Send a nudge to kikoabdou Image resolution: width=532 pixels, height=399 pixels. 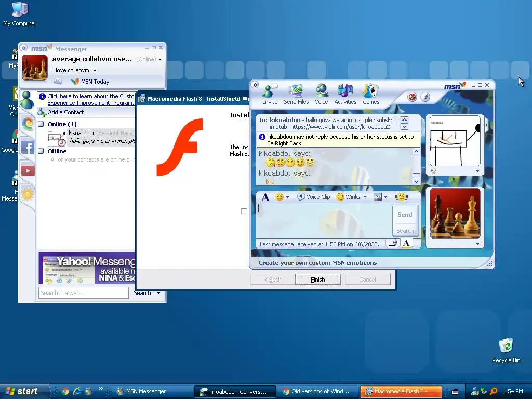click(x=401, y=197)
